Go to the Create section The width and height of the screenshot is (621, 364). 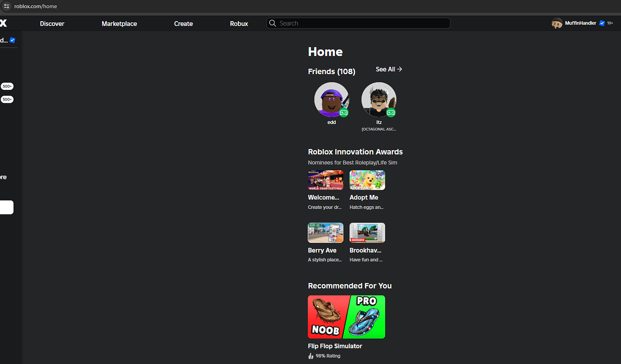183,23
